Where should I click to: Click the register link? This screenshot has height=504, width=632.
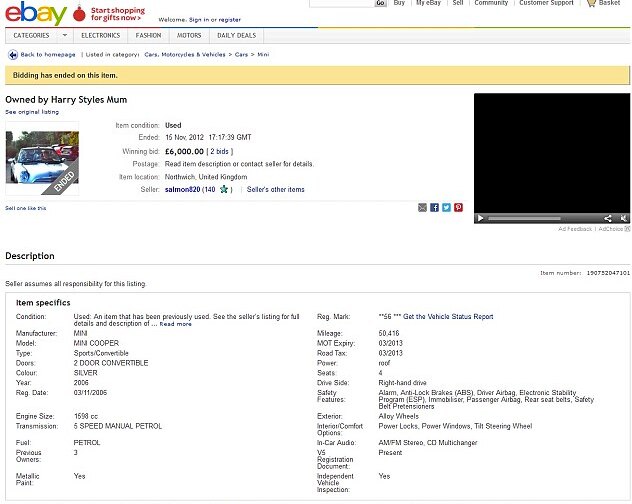coord(230,20)
